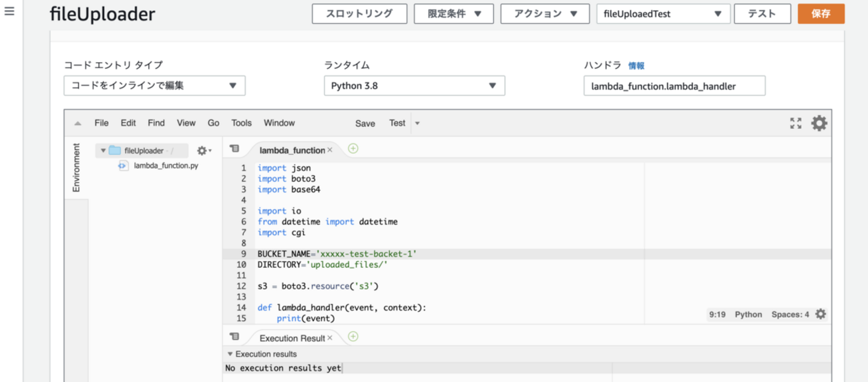Image resolution: width=868 pixels, height=382 pixels.
Task: Click the print(event) line
Action: pyautogui.click(x=306, y=318)
